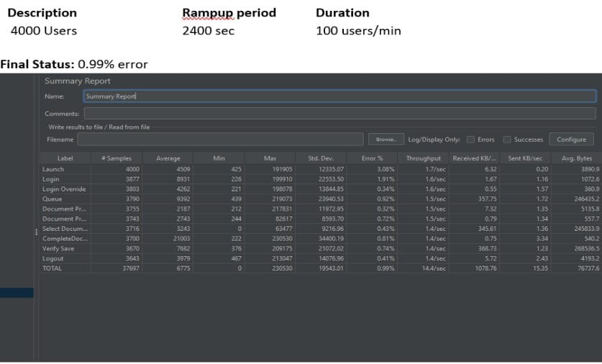Viewport: 602px width, 364px height.
Task: Click the panel divider handle with three dots
Action: 36,232
